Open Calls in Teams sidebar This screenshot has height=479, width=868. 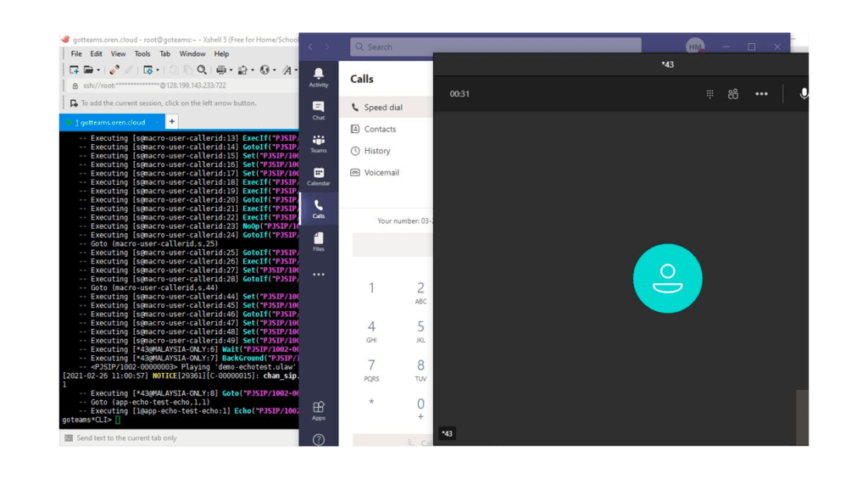click(x=319, y=209)
